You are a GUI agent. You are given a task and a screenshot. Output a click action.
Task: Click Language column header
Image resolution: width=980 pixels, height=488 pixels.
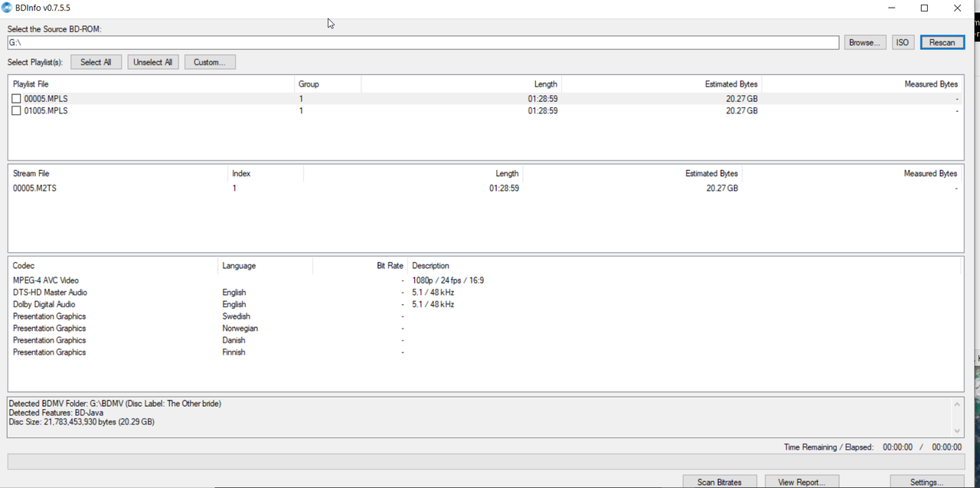(x=265, y=266)
